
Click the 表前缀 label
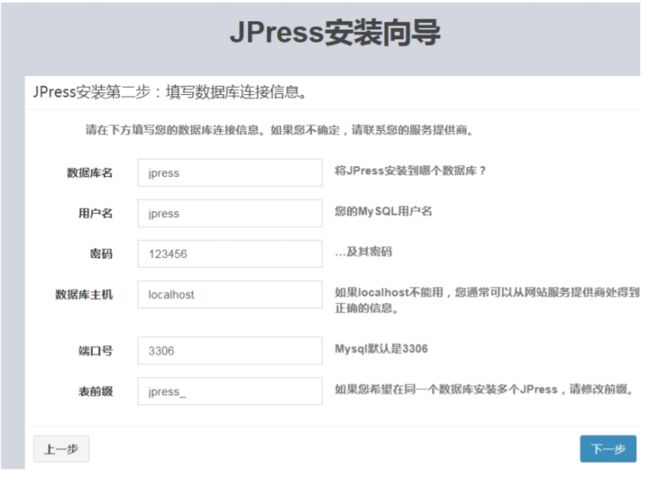(x=95, y=391)
